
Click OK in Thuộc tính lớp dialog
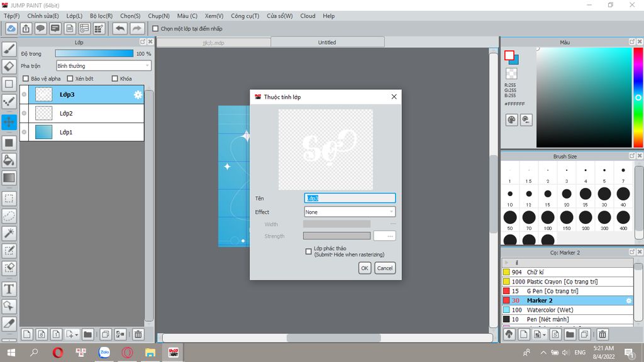(x=364, y=268)
